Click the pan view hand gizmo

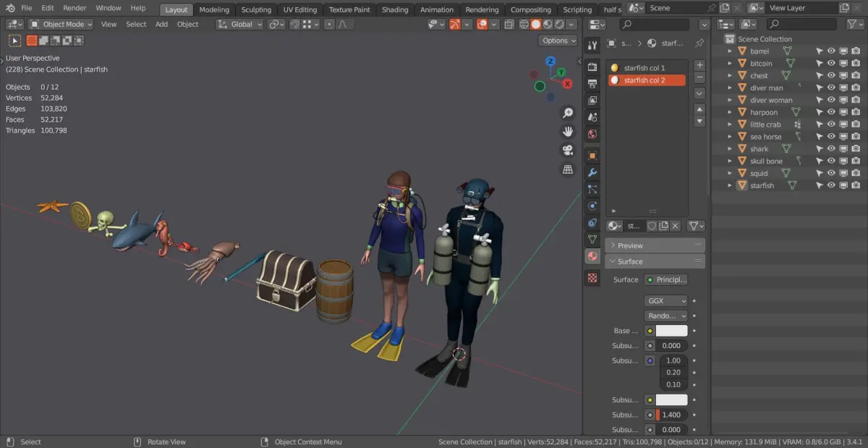[x=568, y=132]
